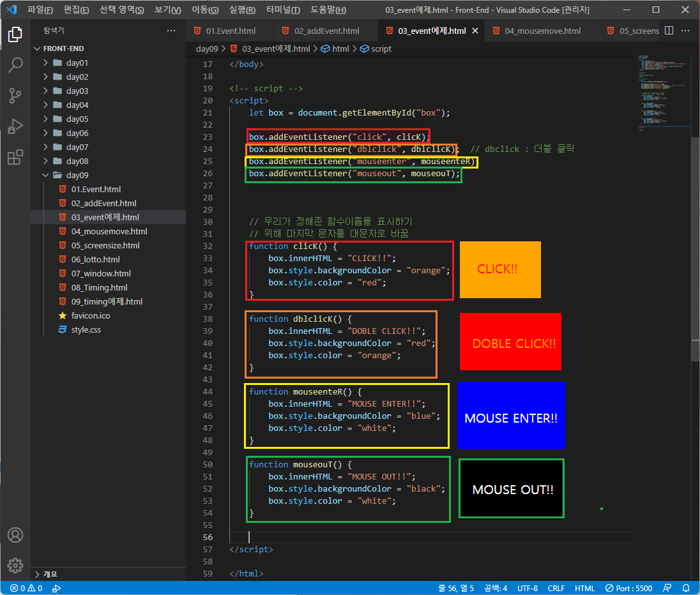Split the editor to the right
This screenshot has height=595, width=700.
coord(669,31)
